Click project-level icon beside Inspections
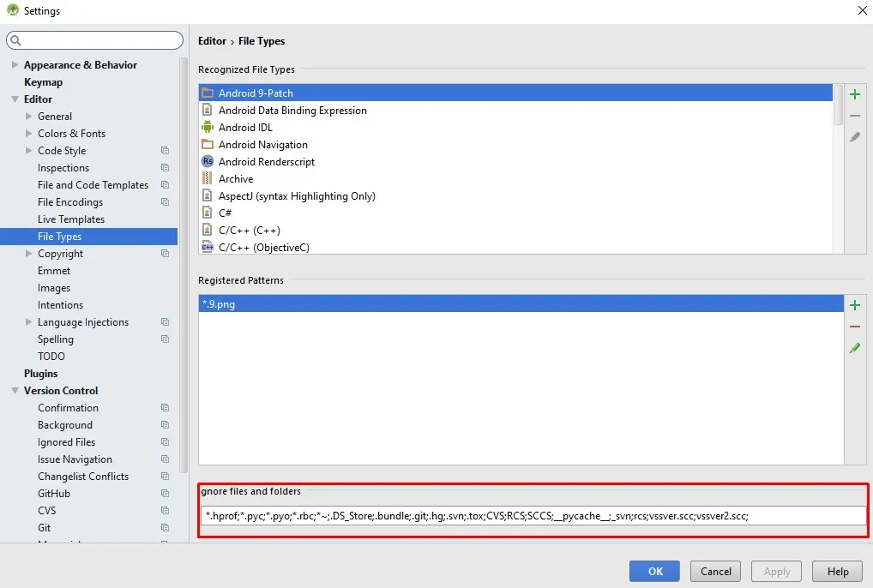 point(165,167)
